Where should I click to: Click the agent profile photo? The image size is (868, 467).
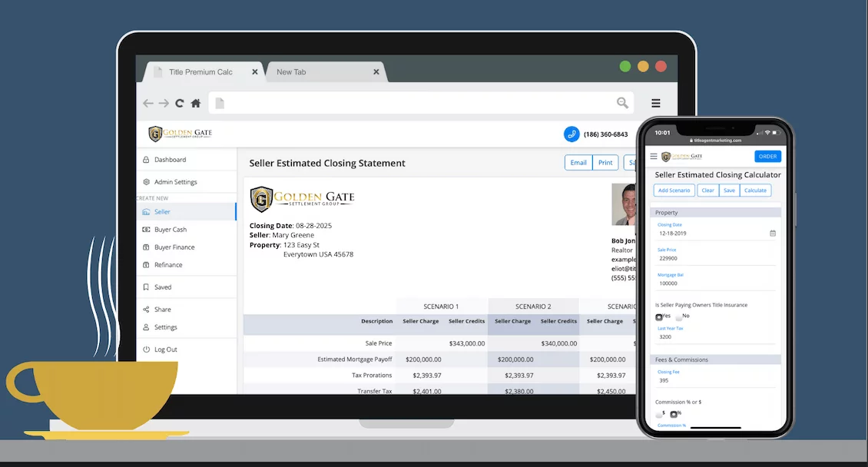624,204
